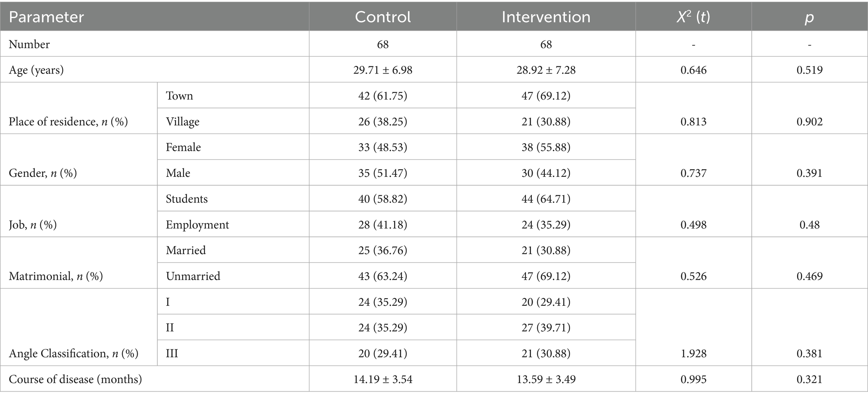
Task: Select the Town subcategory cell
Action: pyautogui.click(x=179, y=96)
